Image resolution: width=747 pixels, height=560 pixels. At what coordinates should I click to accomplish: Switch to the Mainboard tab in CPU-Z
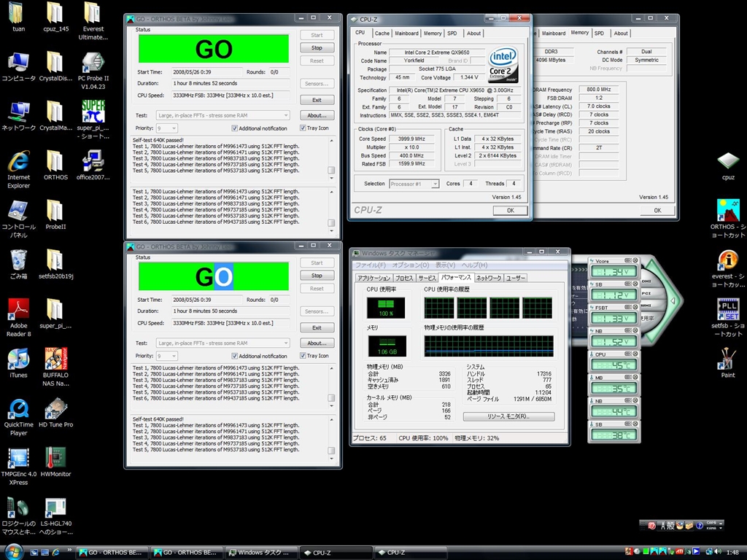pos(406,33)
